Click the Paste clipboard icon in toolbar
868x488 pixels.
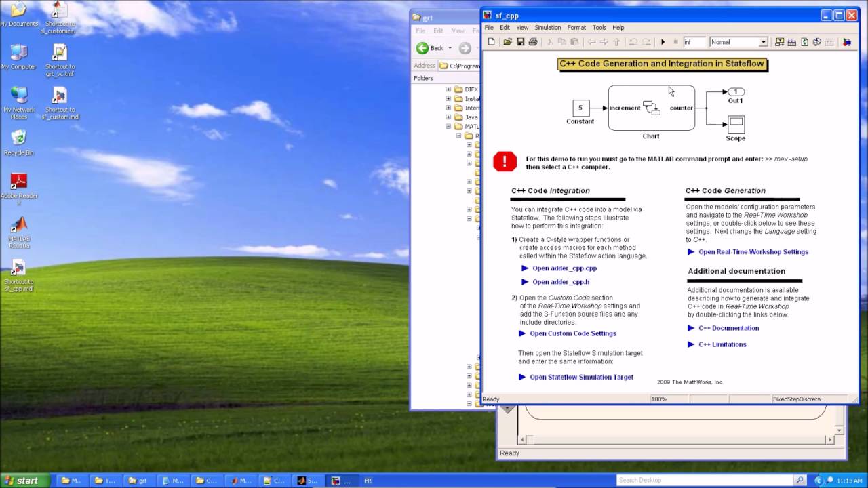click(x=574, y=42)
